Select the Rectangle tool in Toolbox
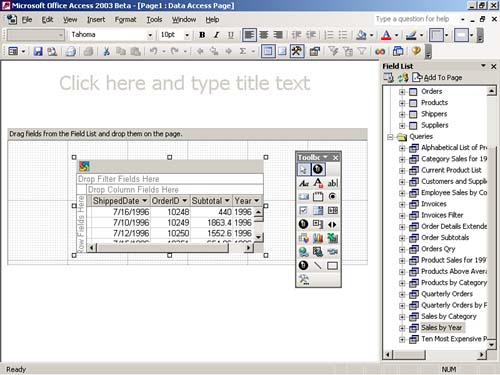Screen dimensions: 500x375 (x=332, y=266)
